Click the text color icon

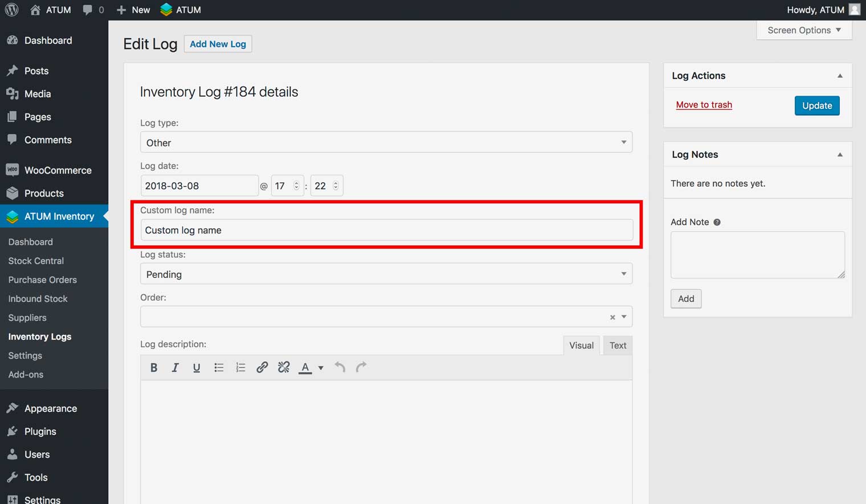[x=305, y=368]
